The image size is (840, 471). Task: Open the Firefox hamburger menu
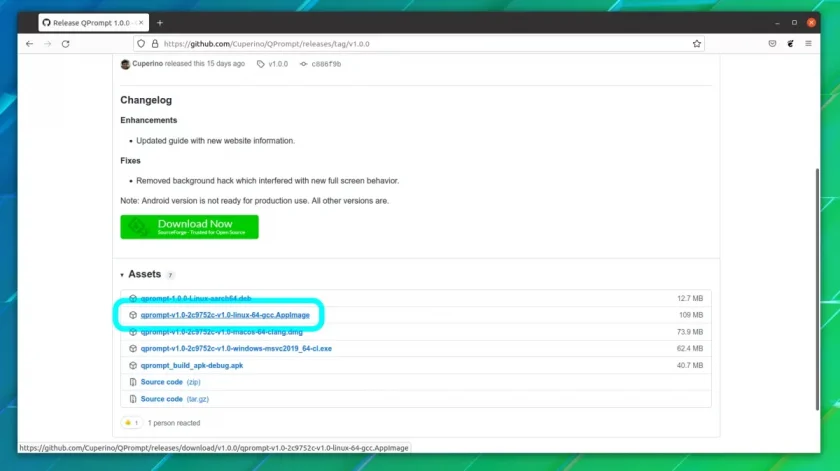pos(808,44)
